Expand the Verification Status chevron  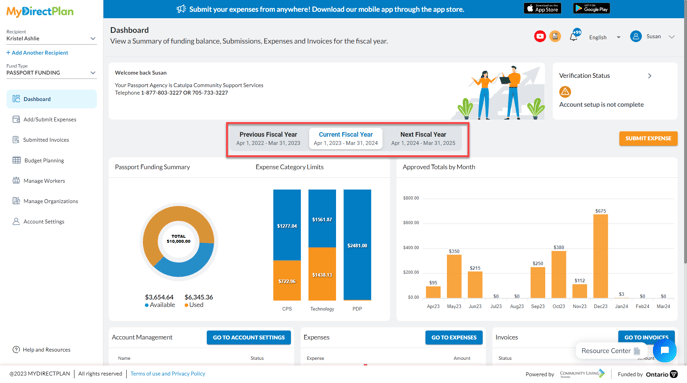click(x=649, y=76)
